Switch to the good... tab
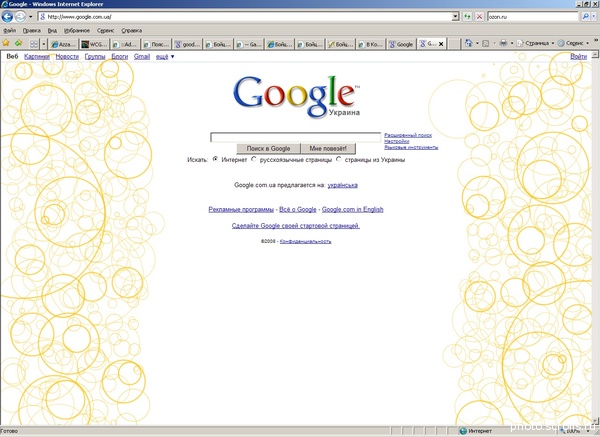The image size is (600, 437). (x=187, y=44)
